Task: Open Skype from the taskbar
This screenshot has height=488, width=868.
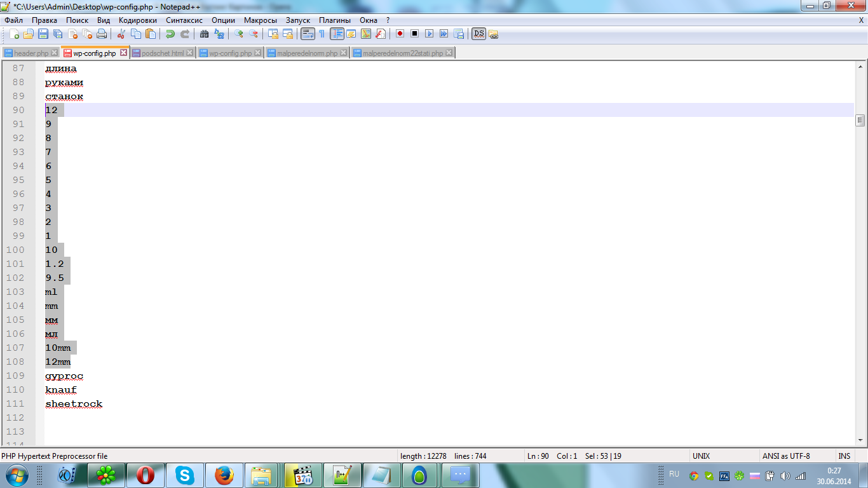Action: [x=185, y=475]
